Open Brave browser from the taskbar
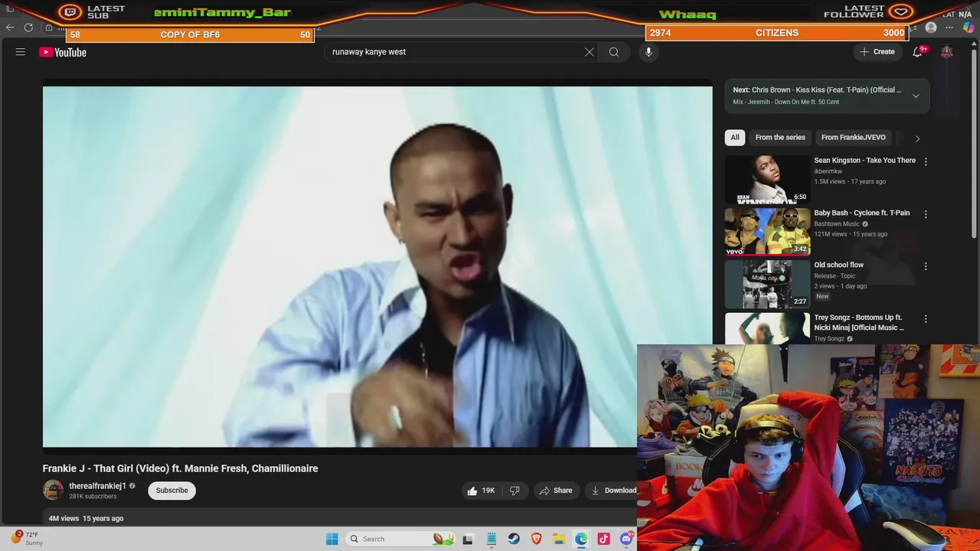This screenshot has width=980, height=551. click(x=537, y=539)
